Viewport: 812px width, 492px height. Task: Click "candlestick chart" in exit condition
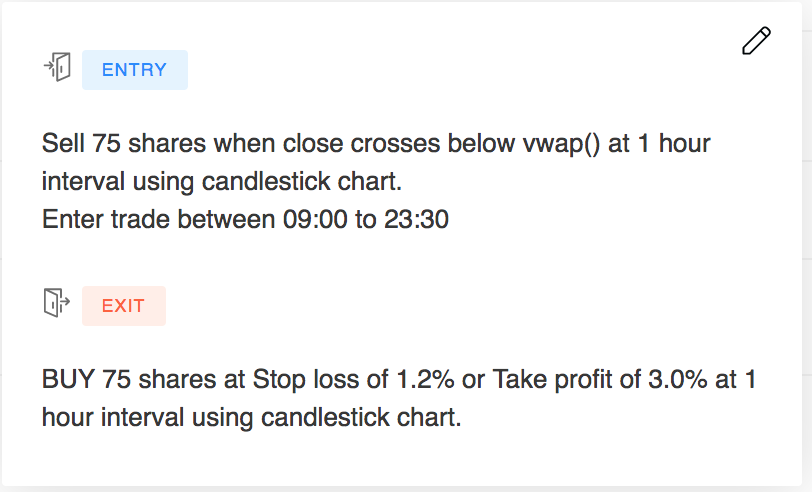point(361,417)
